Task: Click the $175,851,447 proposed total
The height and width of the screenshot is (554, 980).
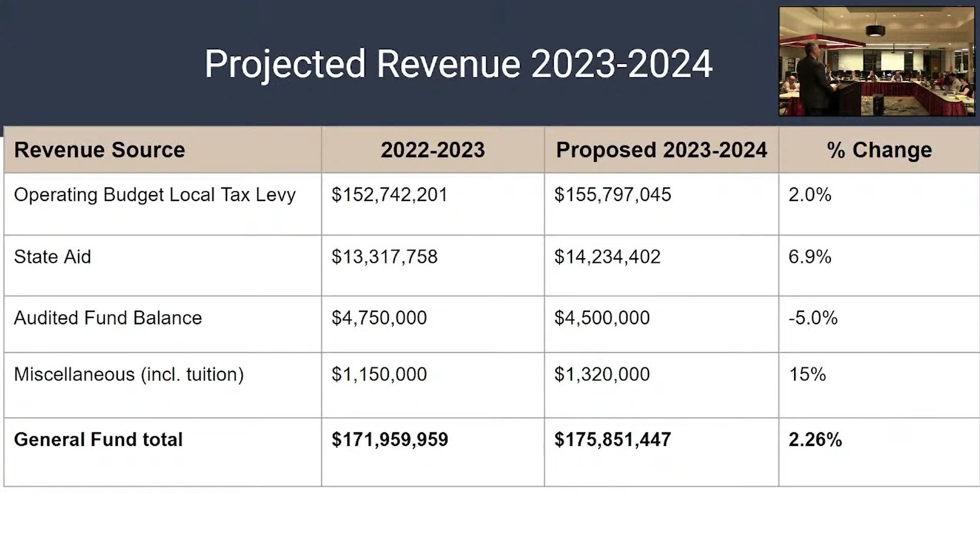Action: point(612,440)
